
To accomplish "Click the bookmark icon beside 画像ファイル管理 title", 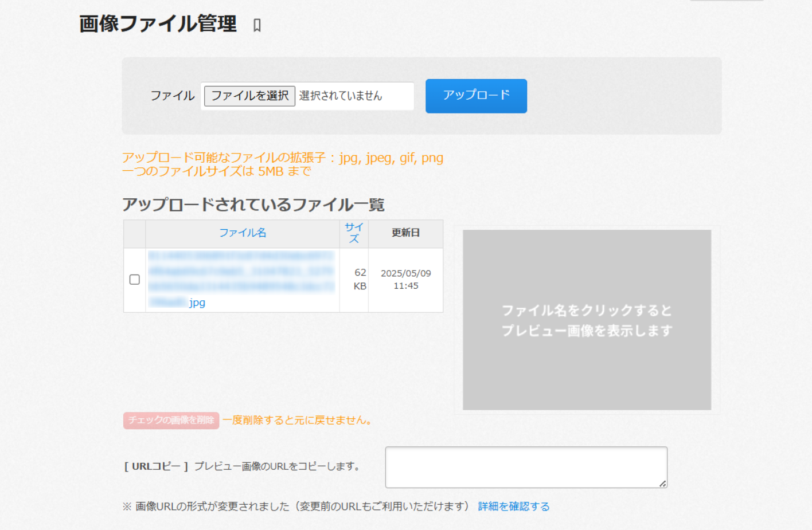I will (x=257, y=25).
